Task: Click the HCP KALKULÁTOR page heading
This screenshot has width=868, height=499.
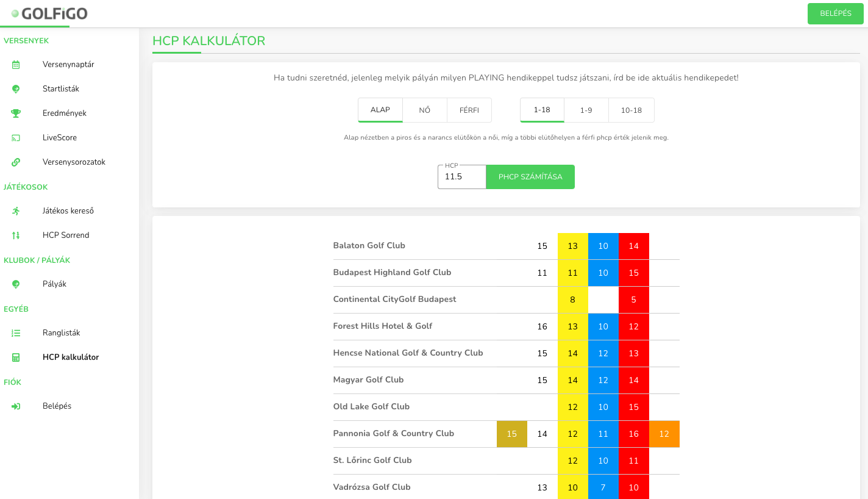Action: click(x=209, y=41)
